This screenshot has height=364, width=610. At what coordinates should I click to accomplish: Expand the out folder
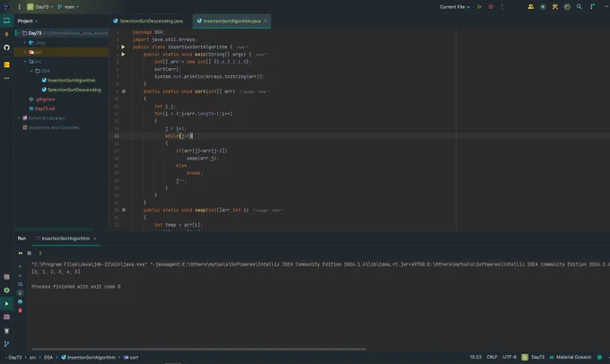[25, 52]
